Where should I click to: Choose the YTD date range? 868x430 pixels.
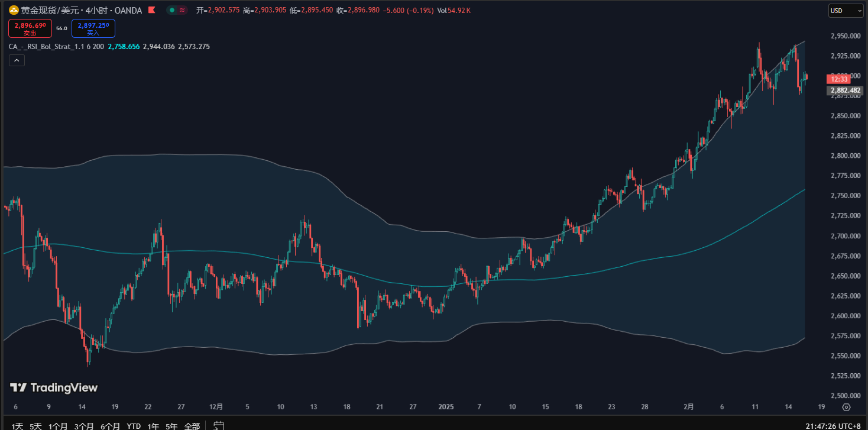[134, 426]
